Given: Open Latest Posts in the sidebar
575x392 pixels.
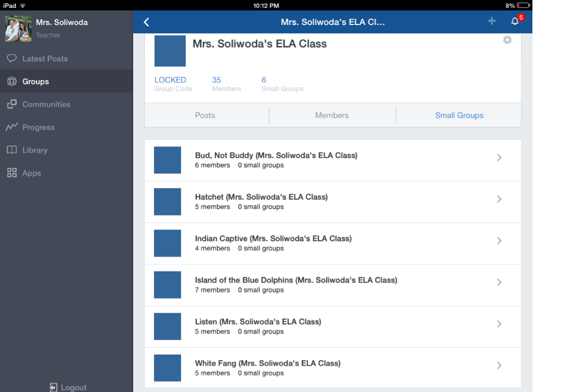Looking at the screenshot, I should pyautogui.click(x=45, y=59).
